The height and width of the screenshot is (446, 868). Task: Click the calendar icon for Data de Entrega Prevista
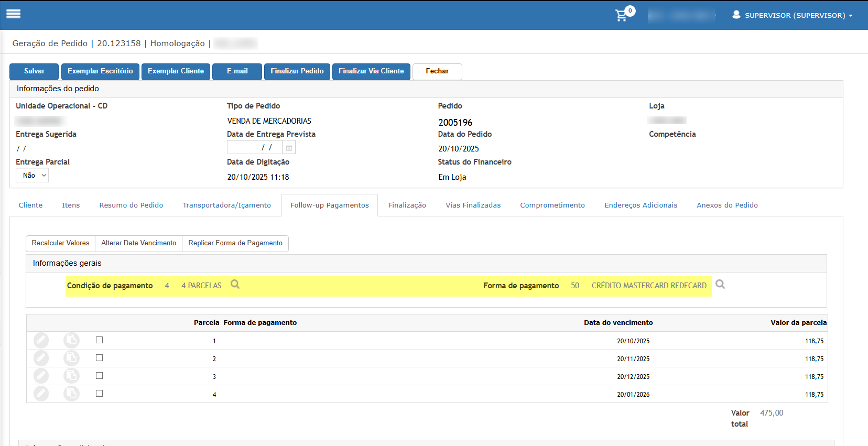click(289, 148)
